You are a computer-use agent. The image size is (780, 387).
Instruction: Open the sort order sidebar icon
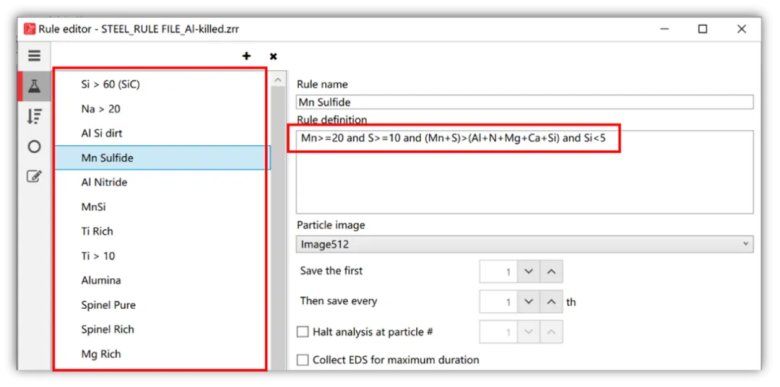34,116
